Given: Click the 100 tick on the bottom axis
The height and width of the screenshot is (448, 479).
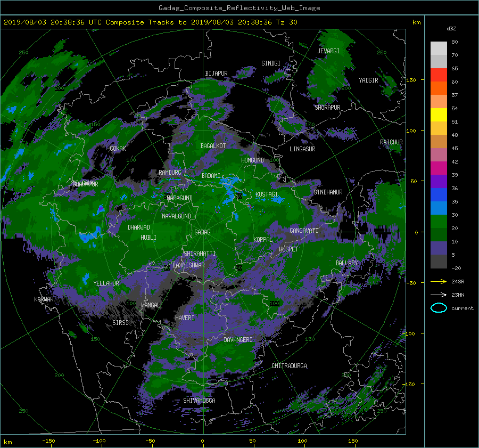Looking at the screenshot, I should point(302,441).
